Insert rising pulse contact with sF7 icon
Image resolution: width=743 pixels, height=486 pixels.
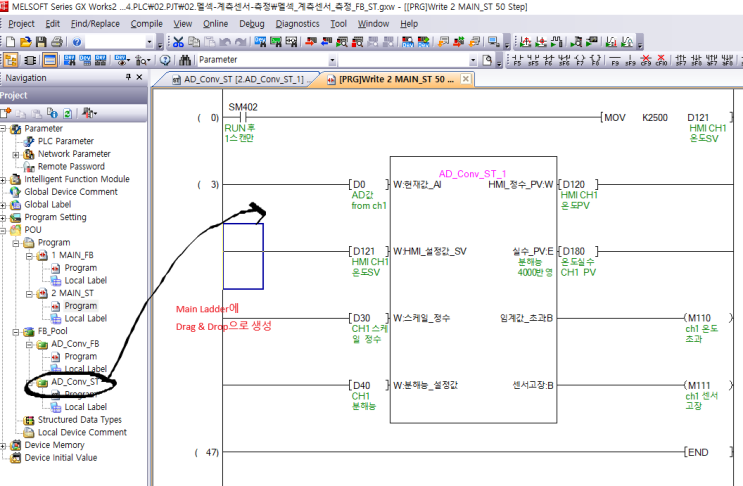[x=681, y=60]
